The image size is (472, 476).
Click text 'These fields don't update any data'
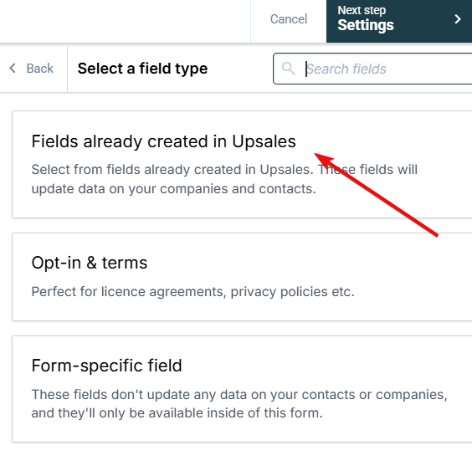(x=140, y=395)
